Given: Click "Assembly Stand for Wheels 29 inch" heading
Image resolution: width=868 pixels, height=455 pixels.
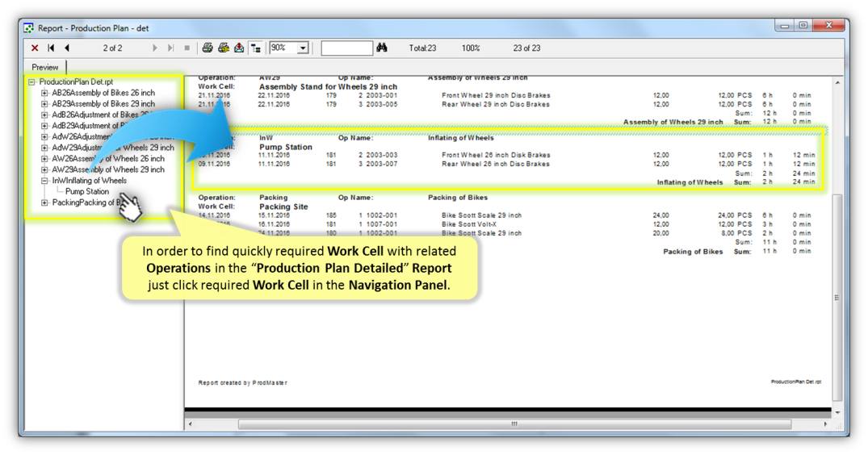Looking at the screenshot, I should point(329,87).
